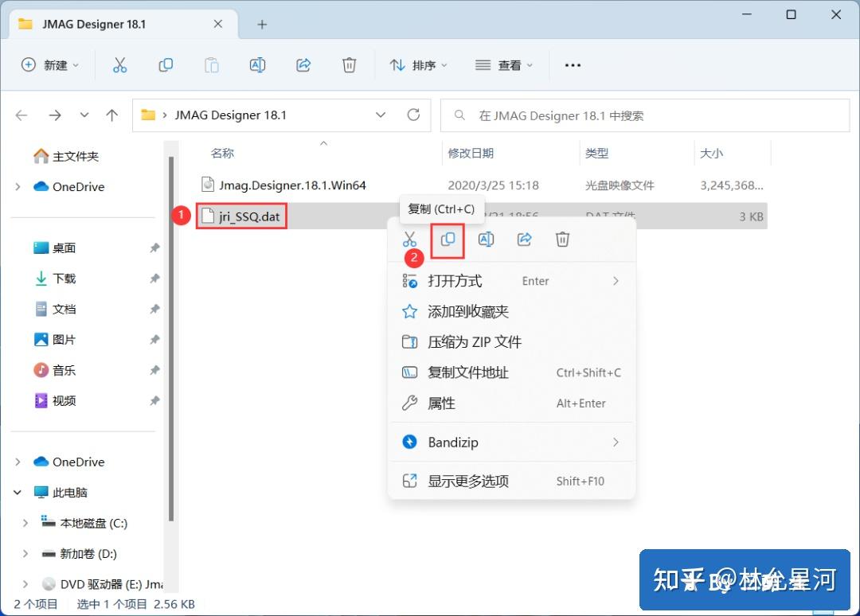The height and width of the screenshot is (616, 860).
Task: Open the 查看 dropdown on the toolbar
Action: click(503, 64)
